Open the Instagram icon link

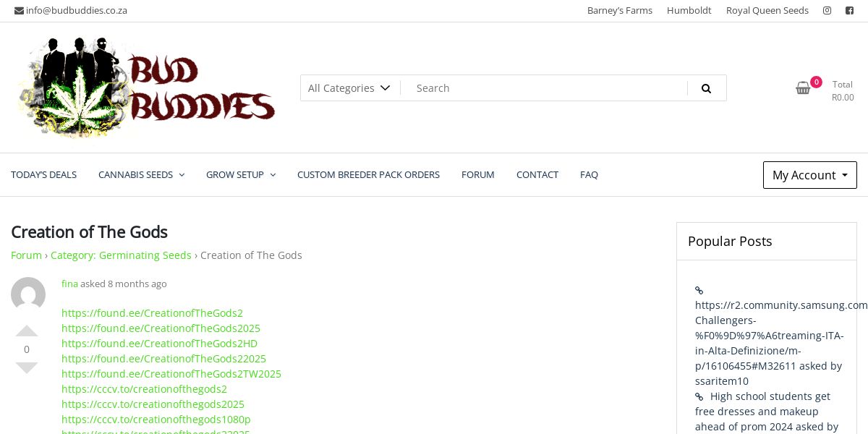[x=827, y=11]
